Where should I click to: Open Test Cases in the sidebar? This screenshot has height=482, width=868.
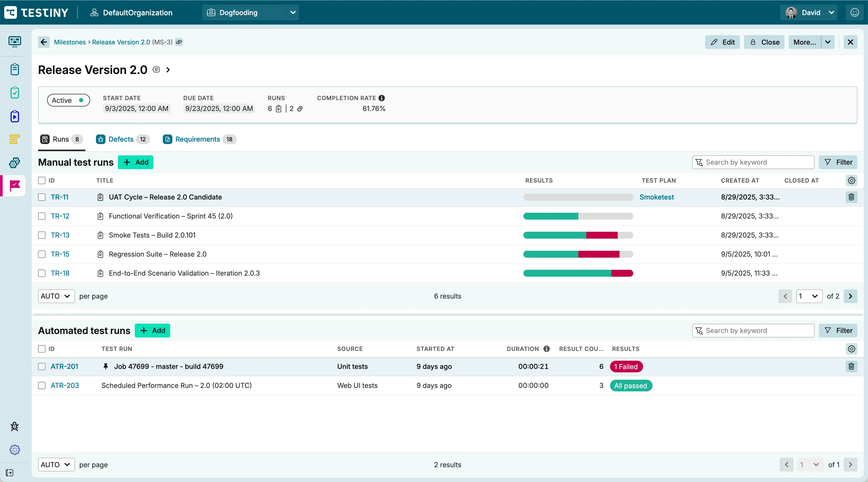(14, 69)
